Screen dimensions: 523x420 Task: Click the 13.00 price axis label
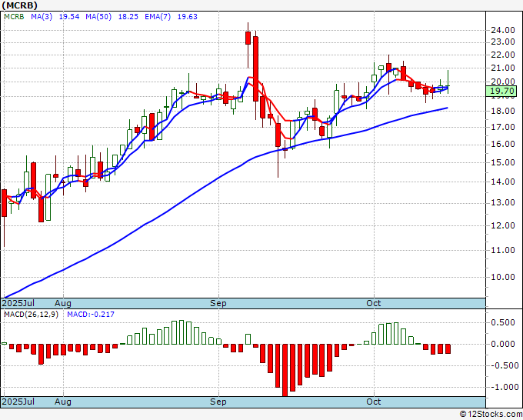[503, 203]
